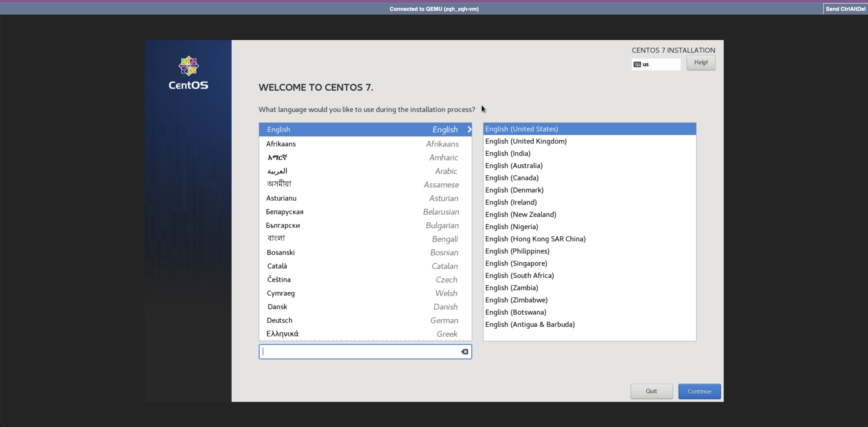Image resolution: width=868 pixels, height=427 pixels.
Task: Select Bosanski in the language list
Action: 365,252
